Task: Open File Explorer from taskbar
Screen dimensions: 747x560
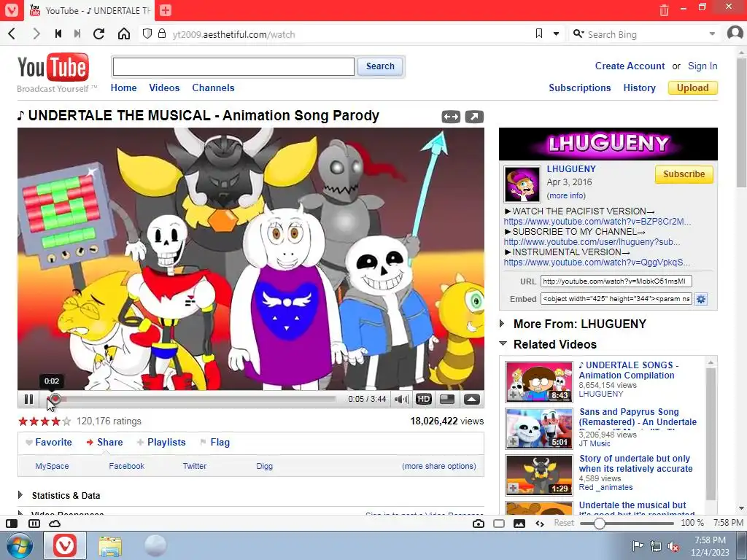Action: [110, 545]
